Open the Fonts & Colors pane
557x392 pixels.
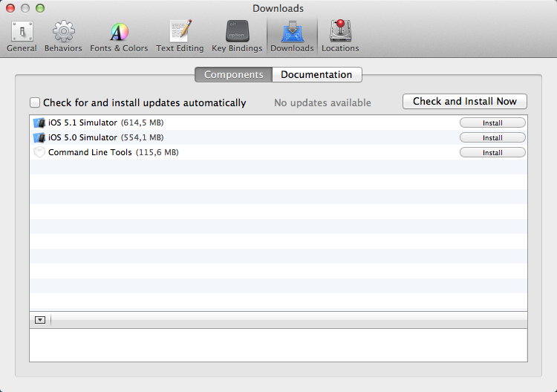tap(119, 36)
